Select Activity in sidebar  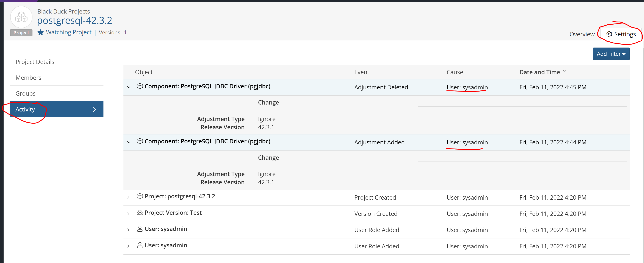coord(57,109)
